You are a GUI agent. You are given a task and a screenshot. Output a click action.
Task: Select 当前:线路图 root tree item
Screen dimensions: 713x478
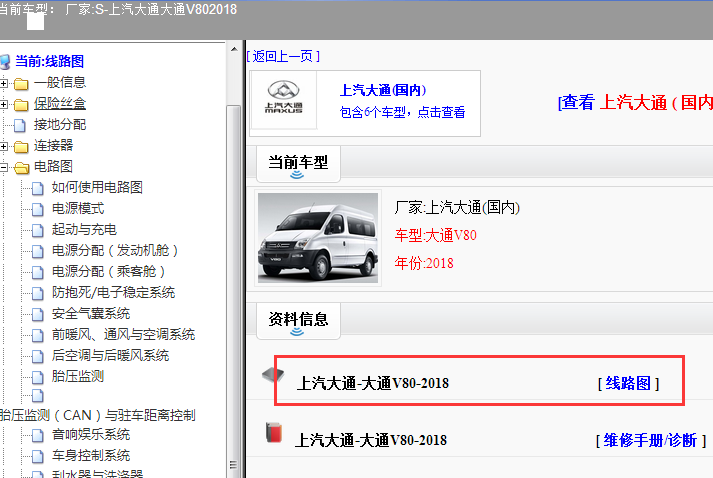click(50, 61)
